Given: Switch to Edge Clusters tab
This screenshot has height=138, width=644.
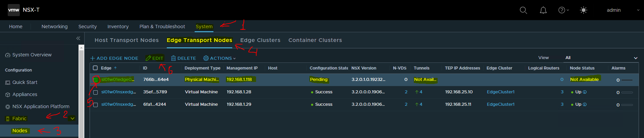Looking at the screenshot, I should coord(260,40).
